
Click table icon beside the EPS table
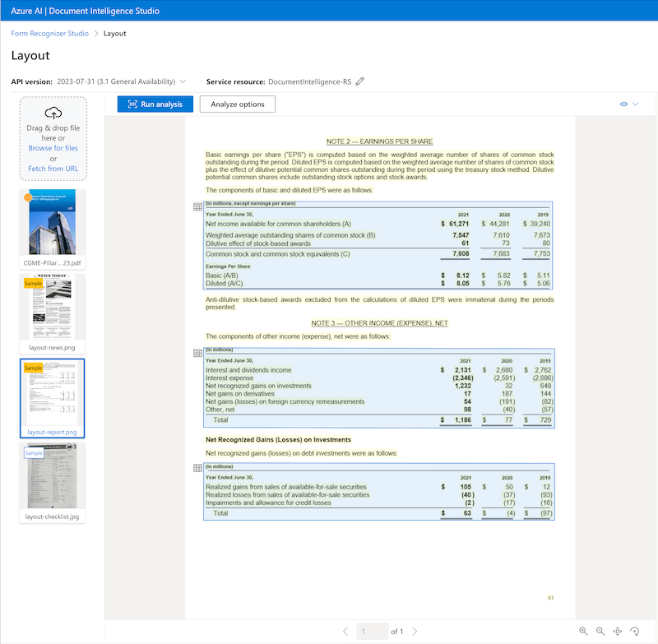point(197,207)
